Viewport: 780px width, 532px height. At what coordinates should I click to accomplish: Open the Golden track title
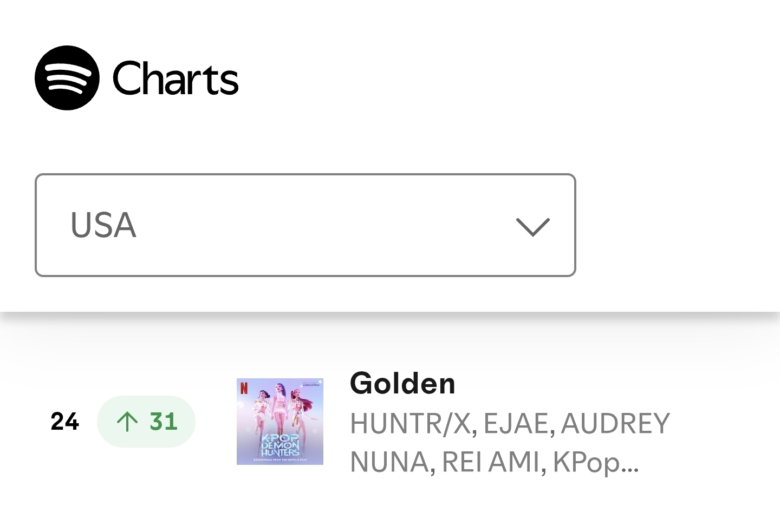point(402,384)
